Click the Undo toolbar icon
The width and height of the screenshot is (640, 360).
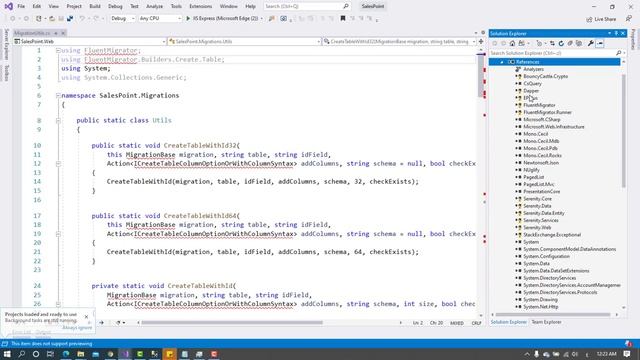pyautogui.click(x=82, y=18)
